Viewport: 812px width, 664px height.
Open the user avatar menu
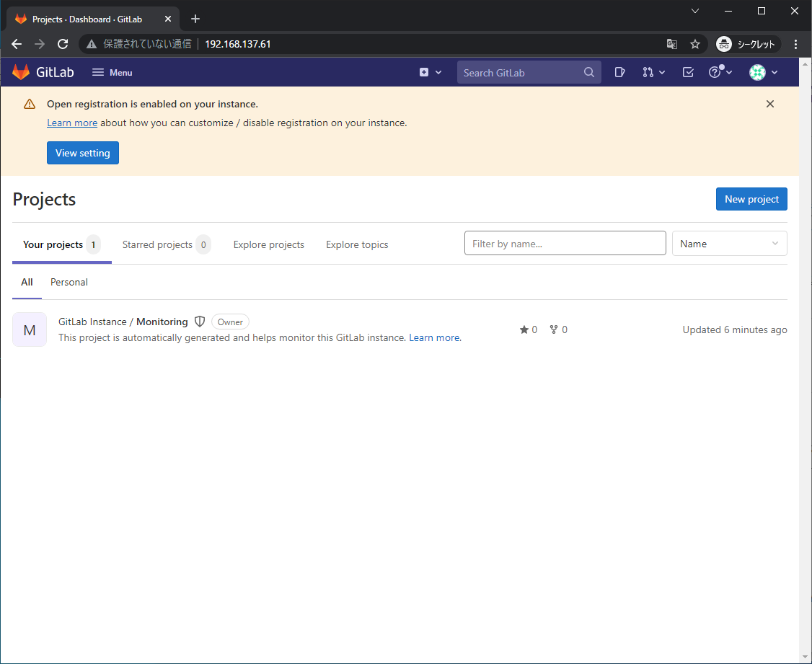coord(763,72)
